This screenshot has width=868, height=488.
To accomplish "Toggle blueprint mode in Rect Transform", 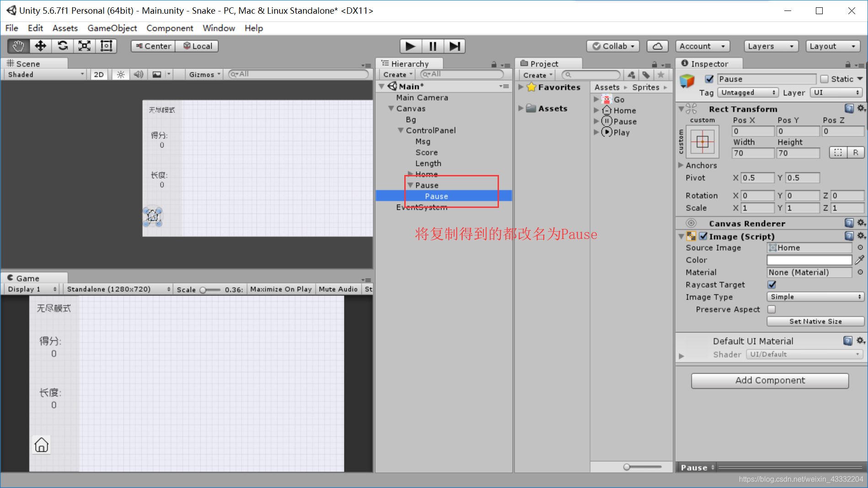I will pyautogui.click(x=838, y=153).
